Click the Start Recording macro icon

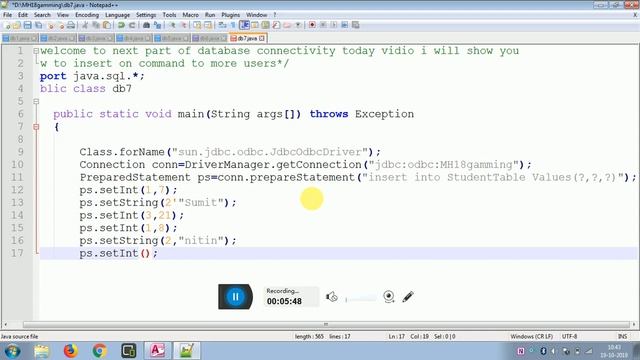point(312,25)
